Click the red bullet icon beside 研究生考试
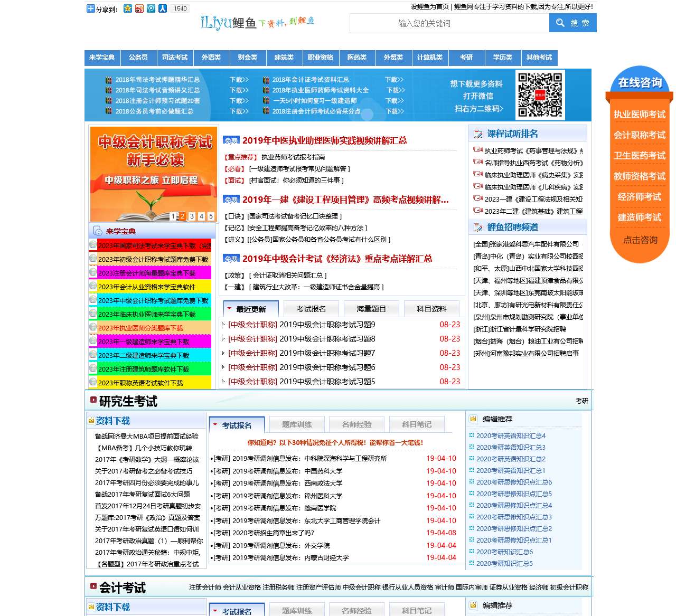The height and width of the screenshot is (616, 676). click(x=93, y=400)
